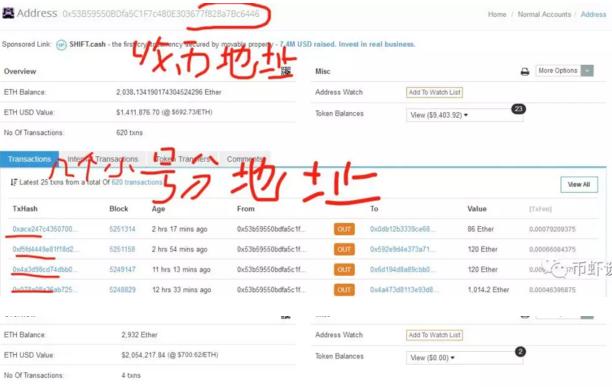Open recipient address 0x0db12b3339ce68
The image size is (612, 387).
click(x=402, y=229)
